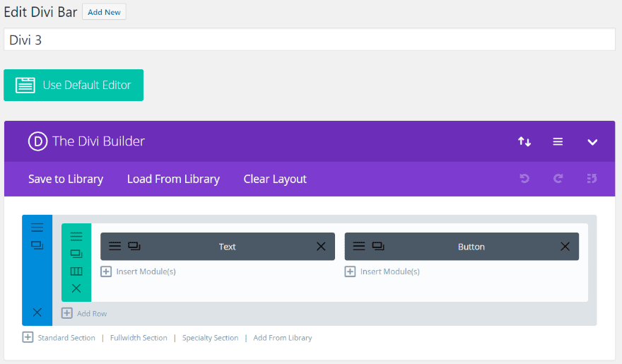Change the row column structure icon
The height and width of the screenshot is (364, 622).
76,271
